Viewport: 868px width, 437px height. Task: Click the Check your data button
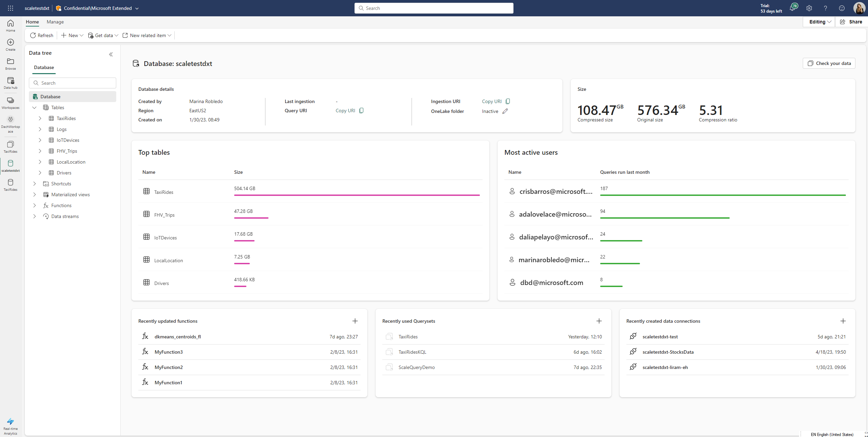click(829, 63)
